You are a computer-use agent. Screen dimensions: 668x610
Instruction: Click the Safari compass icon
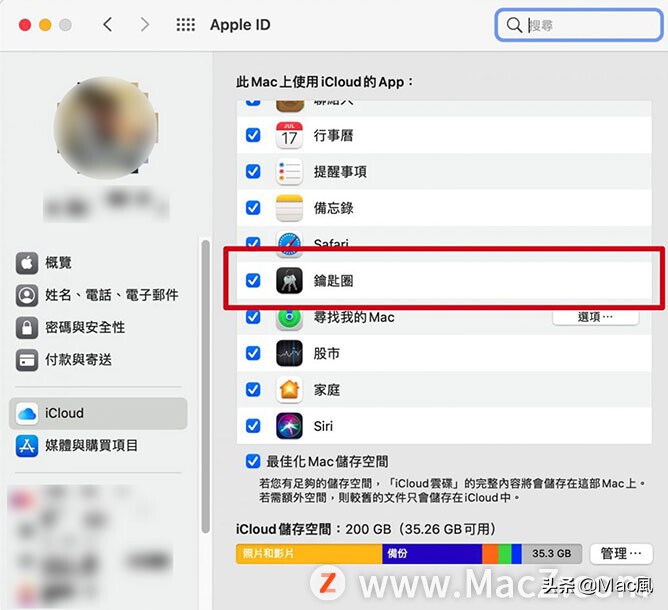(289, 244)
